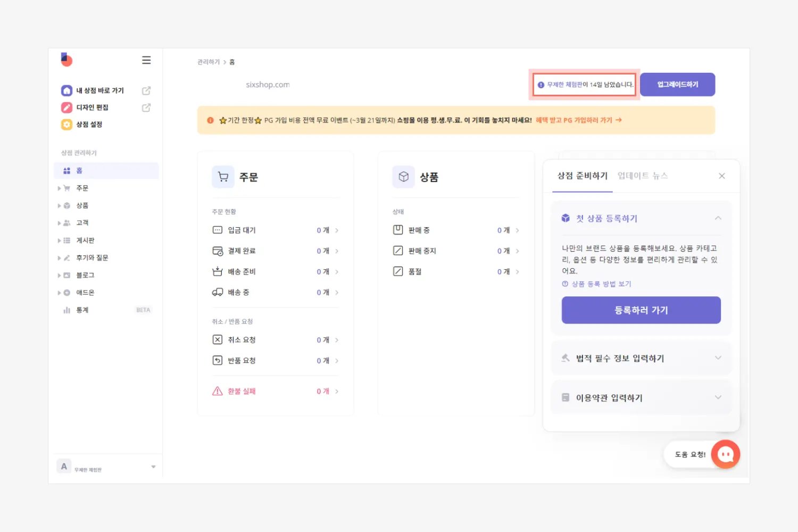Viewport: 798px width, 532px height.
Task: Close the 상점 준비하기 panel
Action: 722,176
